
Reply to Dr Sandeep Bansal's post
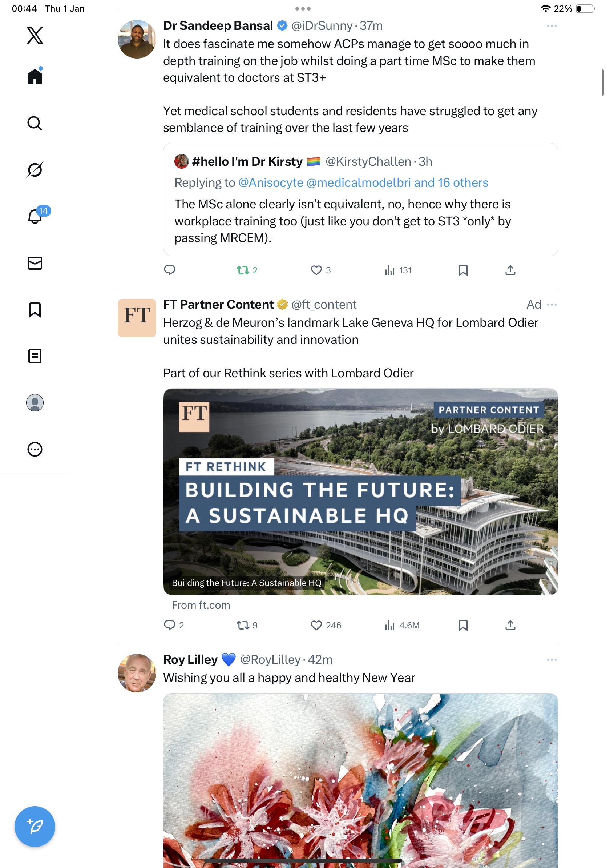(x=170, y=270)
